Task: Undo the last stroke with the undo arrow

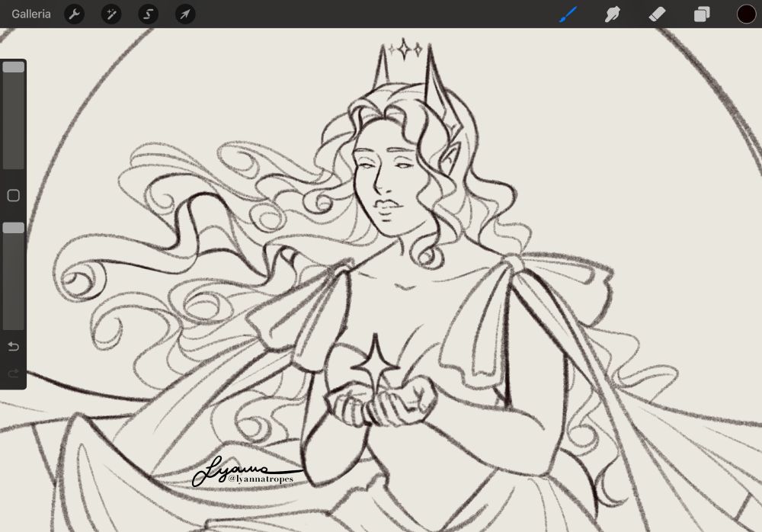Action: (x=12, y=346)
